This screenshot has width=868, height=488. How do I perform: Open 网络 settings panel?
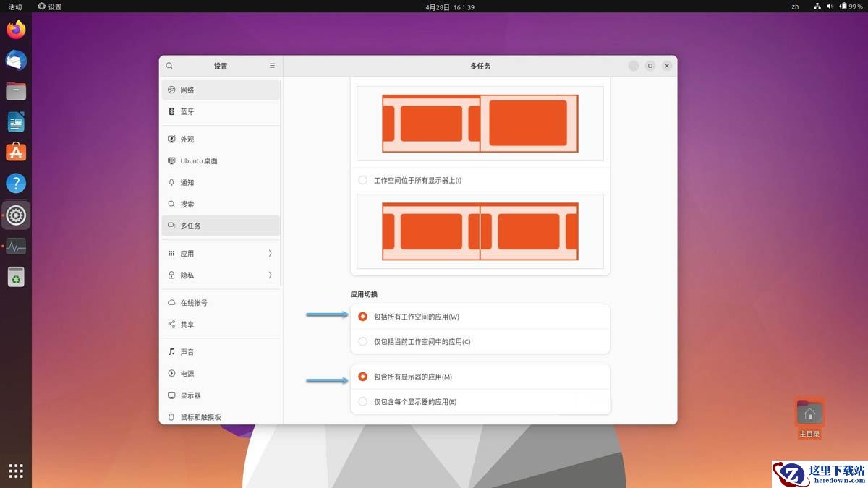(x=221, y=90)
